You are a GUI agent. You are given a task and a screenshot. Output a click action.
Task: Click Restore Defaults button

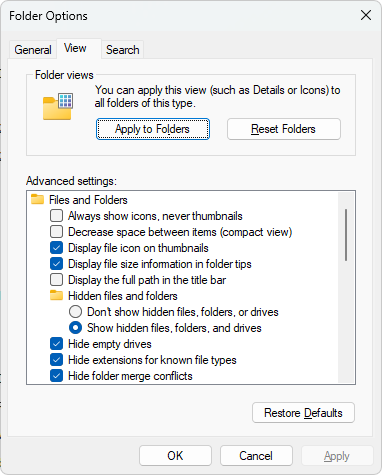[x=303, y=413]
